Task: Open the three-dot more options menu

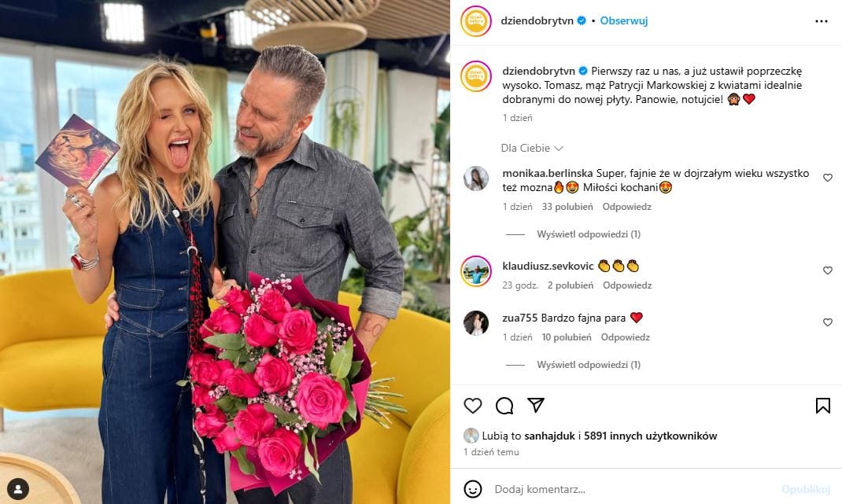Action: pos(821,21)
